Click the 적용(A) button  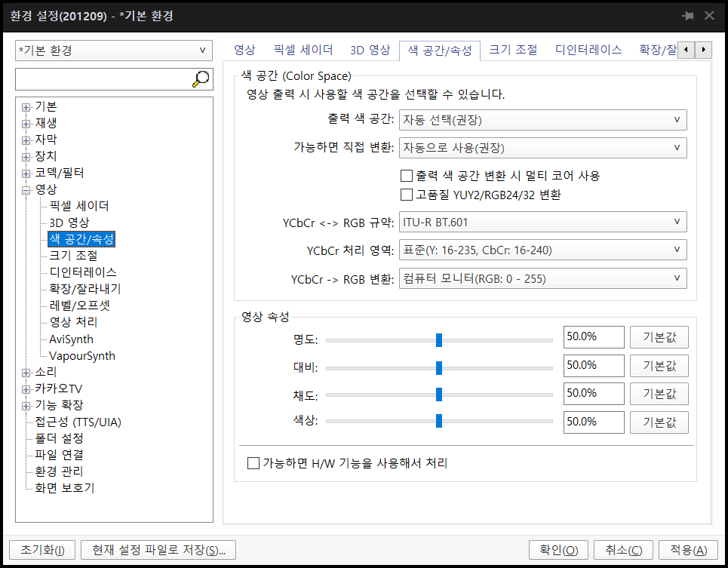pos(689,550)
